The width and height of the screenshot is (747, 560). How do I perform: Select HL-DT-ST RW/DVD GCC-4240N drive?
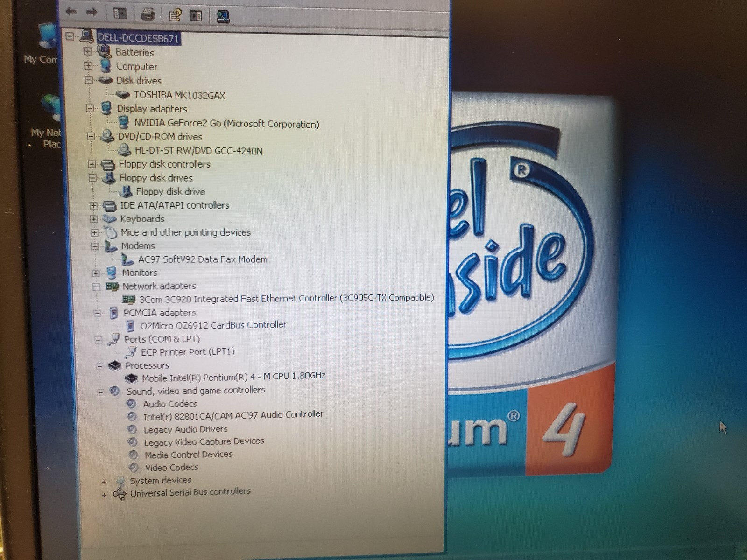[199, 151]
